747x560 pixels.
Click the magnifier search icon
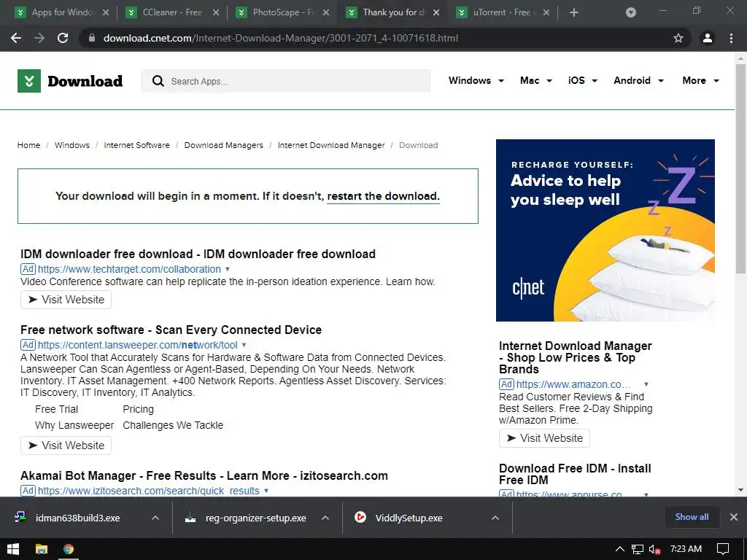point(158,81)
